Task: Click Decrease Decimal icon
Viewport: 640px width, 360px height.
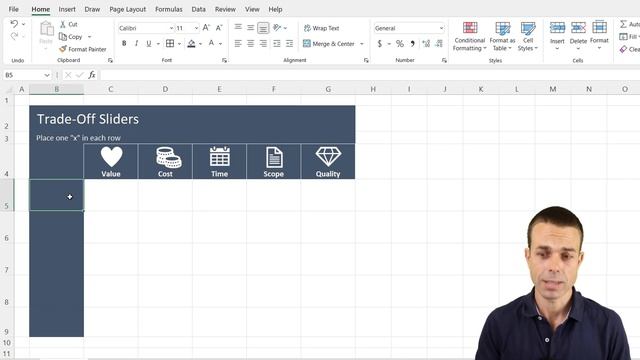Action: coord(439,43)
